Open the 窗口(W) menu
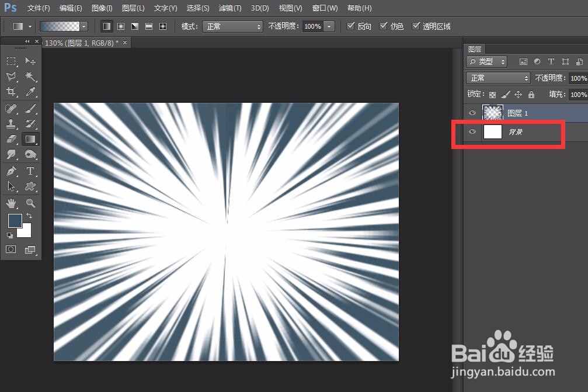Screen dimensions: 588x392 click(325, 8)
